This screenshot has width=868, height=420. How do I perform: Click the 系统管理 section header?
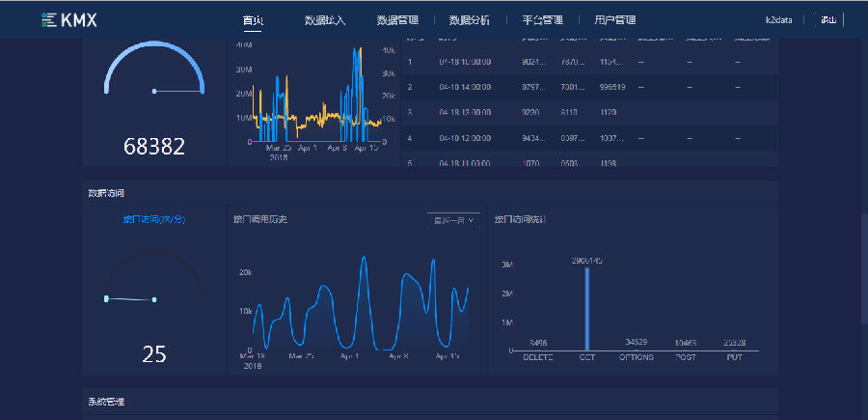coord(106,402)
